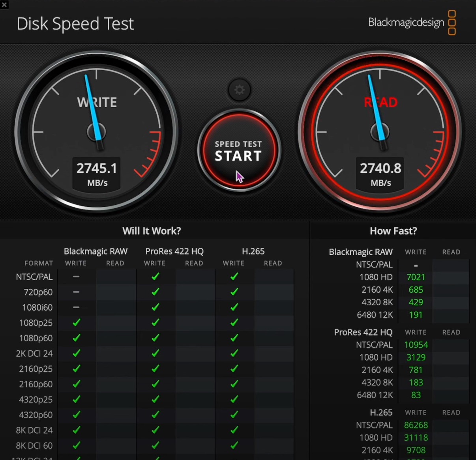Click ProRes write checkmark for 1080i60
476x460 pixels.
pos(156,307)
